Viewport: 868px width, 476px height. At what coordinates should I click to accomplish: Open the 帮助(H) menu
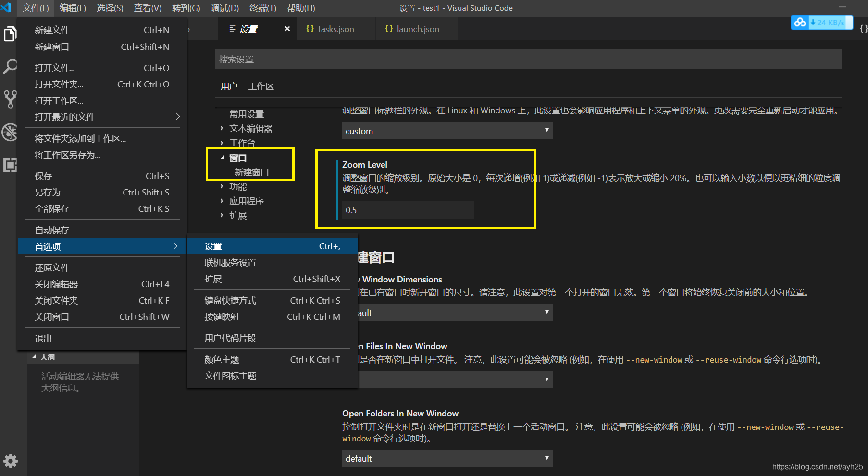tap(300, 8)
